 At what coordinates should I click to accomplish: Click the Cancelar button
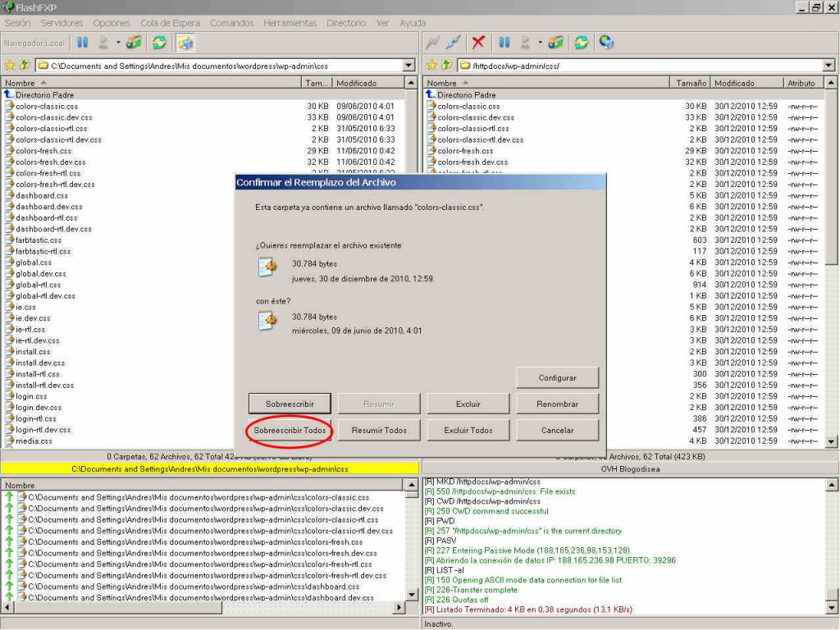(557, 430)
